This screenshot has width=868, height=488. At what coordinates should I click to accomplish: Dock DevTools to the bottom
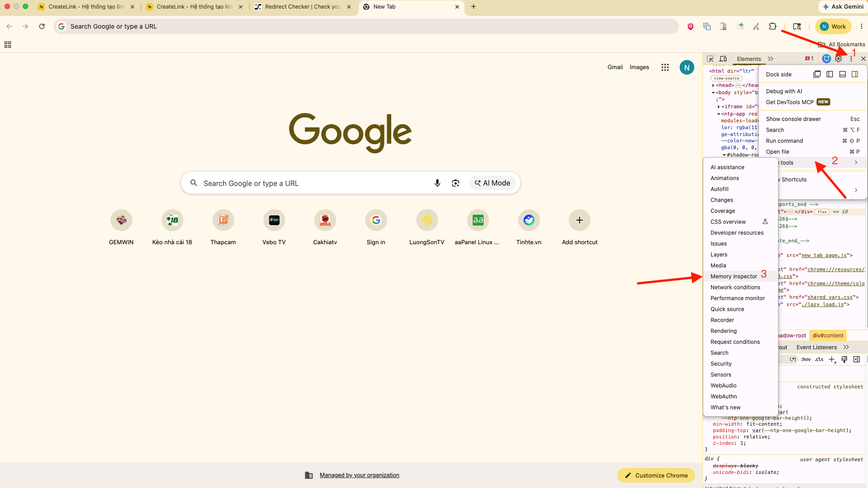pos(843,74)
